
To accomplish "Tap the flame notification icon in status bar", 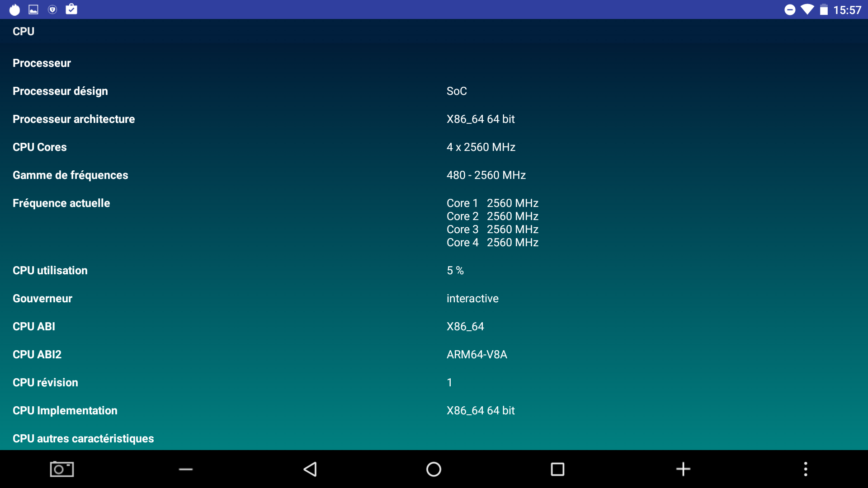I will click(x=15, y=9).
